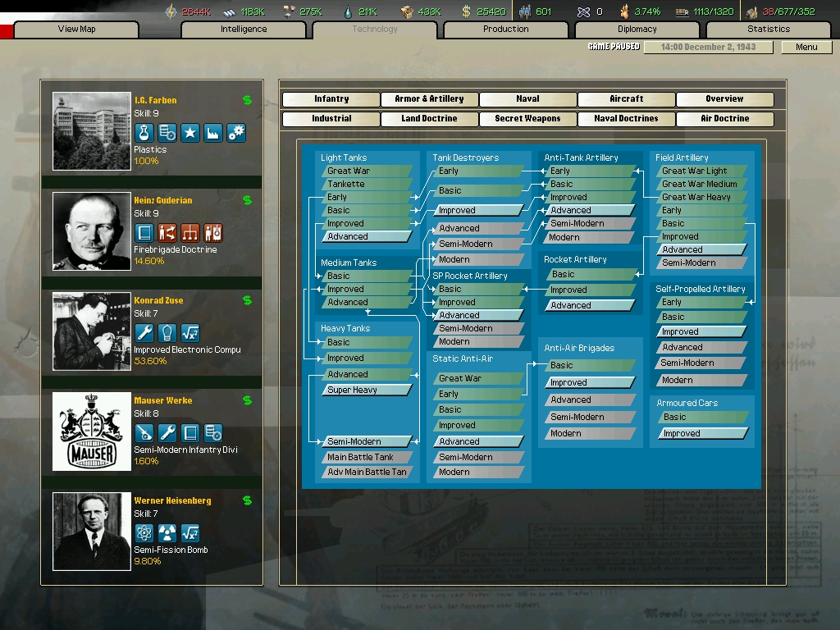
Task: Open the Production tab
Action: click(x=505, y=30)
